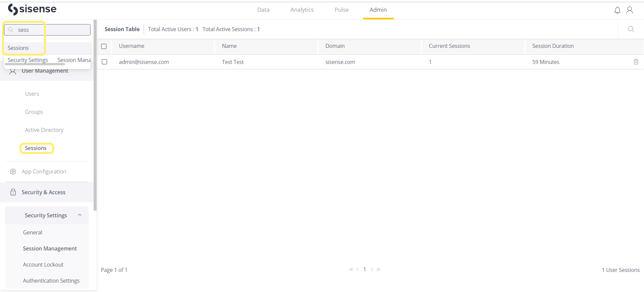Screen dimensions: 644x292
Task: Click the Total Active Users count text
Action: (x=173, y=29)
